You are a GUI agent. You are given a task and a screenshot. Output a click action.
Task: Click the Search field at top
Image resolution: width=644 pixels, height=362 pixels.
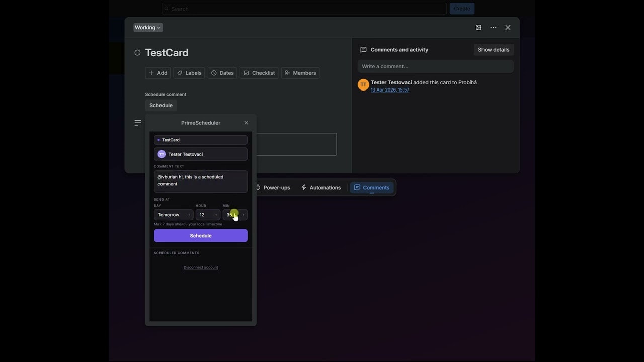(304, 9)
